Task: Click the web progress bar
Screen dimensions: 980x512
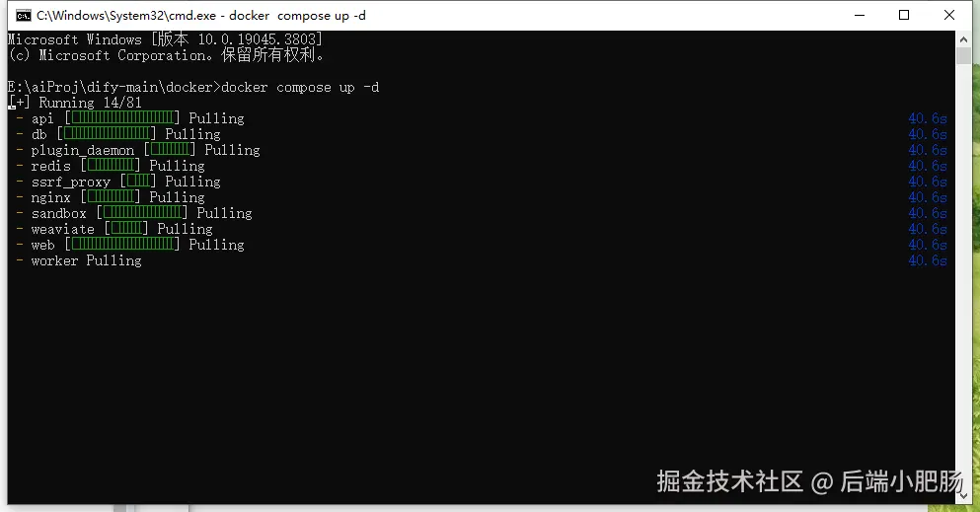Action: click(122, 245)
